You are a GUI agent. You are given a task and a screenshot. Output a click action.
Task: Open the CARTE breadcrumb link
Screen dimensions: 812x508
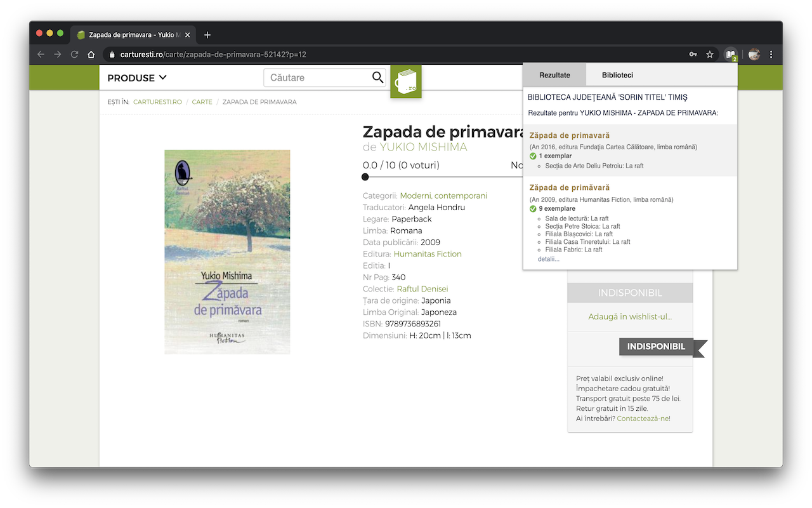(x=202, y=102)
